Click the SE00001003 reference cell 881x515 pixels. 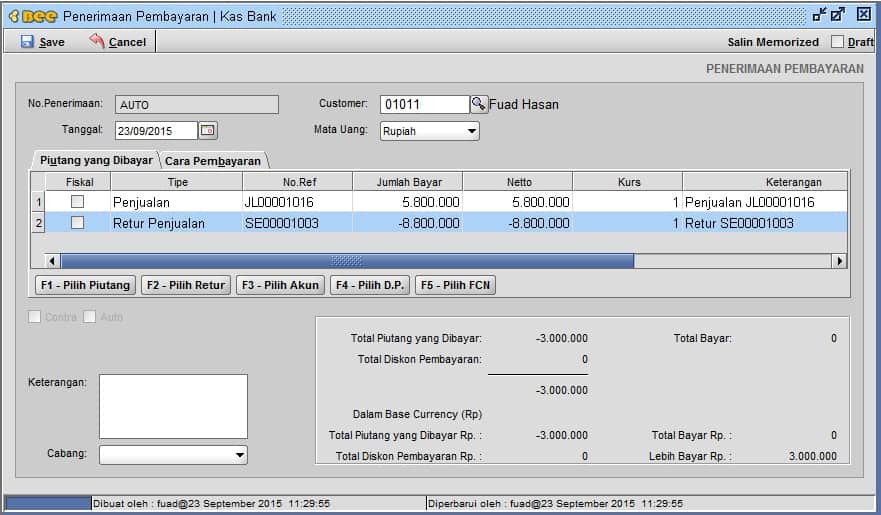tap(298, 223)
